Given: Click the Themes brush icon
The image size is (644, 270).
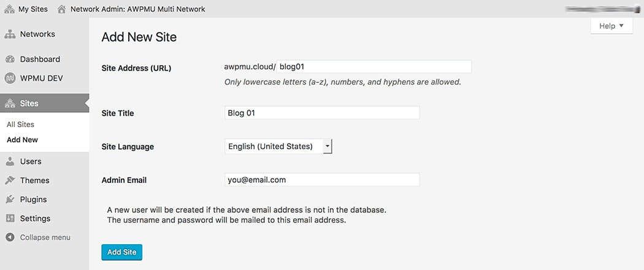Looking at the screenshot, I should (x=10, y=180).
